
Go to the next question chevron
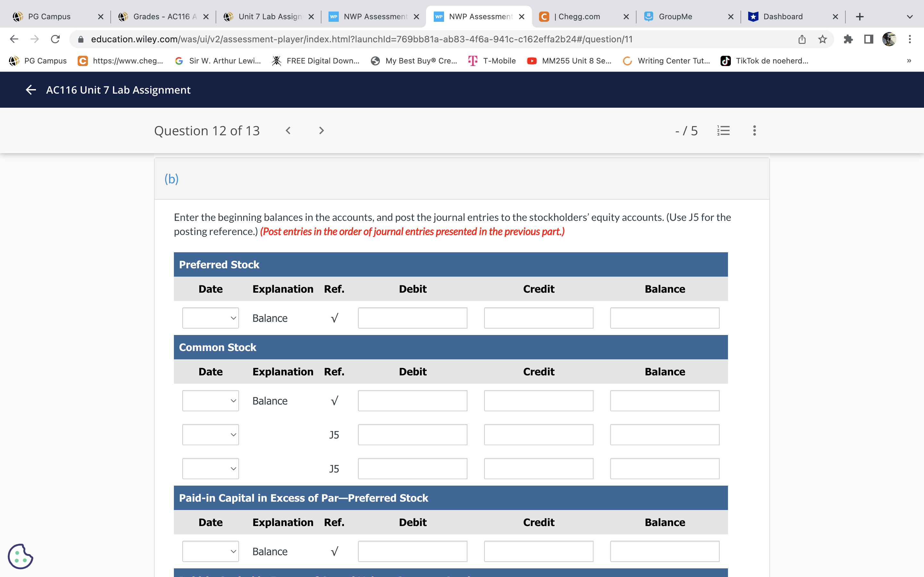pos(321,131)
